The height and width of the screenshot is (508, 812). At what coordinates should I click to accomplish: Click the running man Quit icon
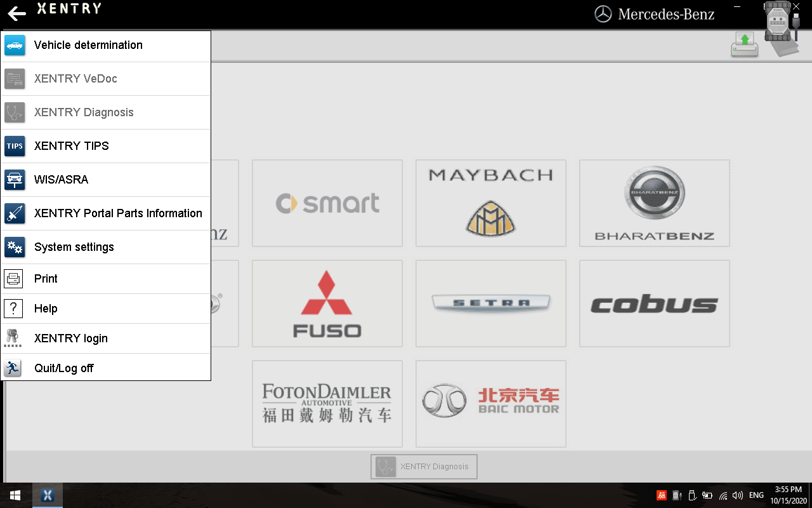[13, 368]
